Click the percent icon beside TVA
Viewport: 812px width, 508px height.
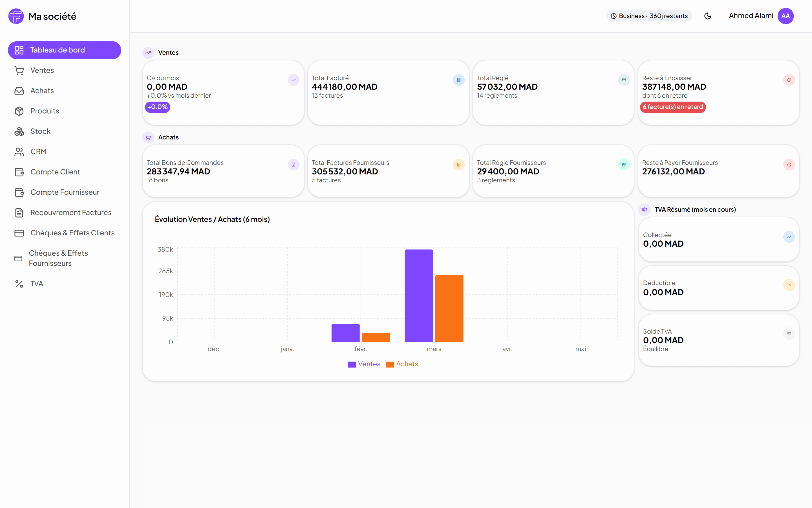[19, 284]
